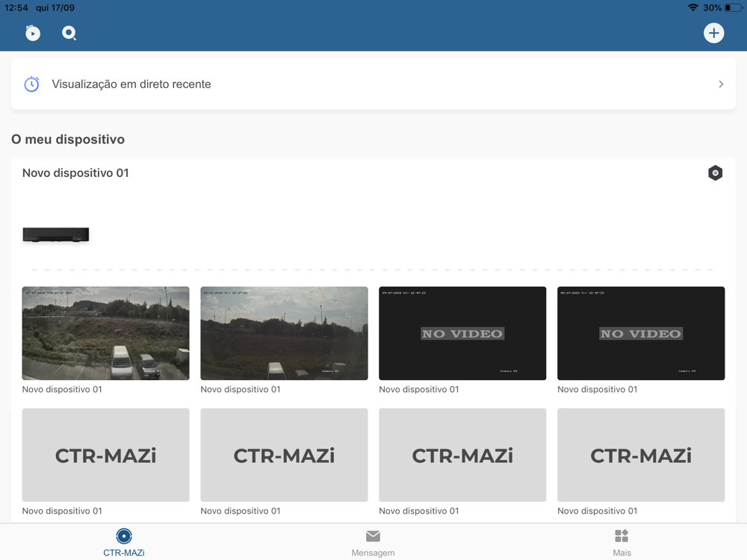Tap the O meu dispositivo heading
The image size is (747, 560).
click(x=68, y=140)
